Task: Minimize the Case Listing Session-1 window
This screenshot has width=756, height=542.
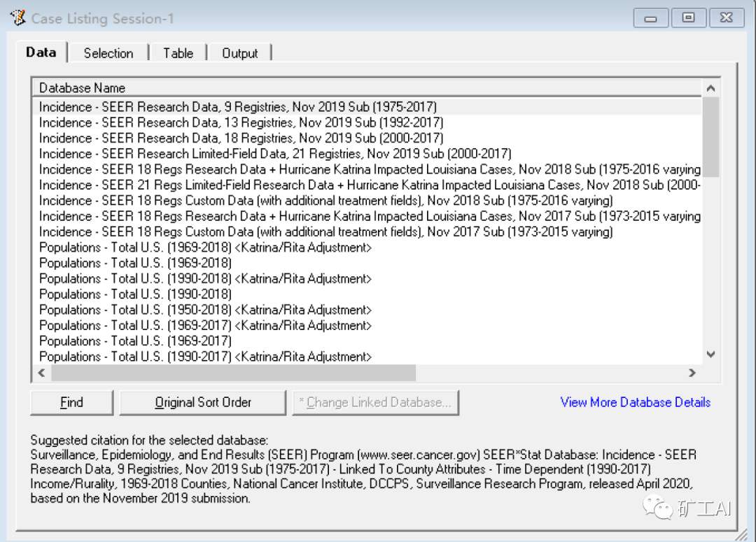Action: 650,18
